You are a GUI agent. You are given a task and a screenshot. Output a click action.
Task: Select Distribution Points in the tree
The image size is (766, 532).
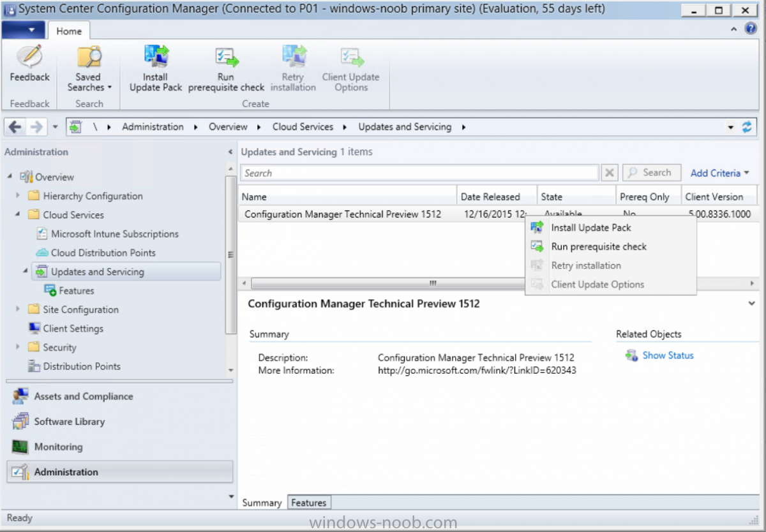(74, 366)
